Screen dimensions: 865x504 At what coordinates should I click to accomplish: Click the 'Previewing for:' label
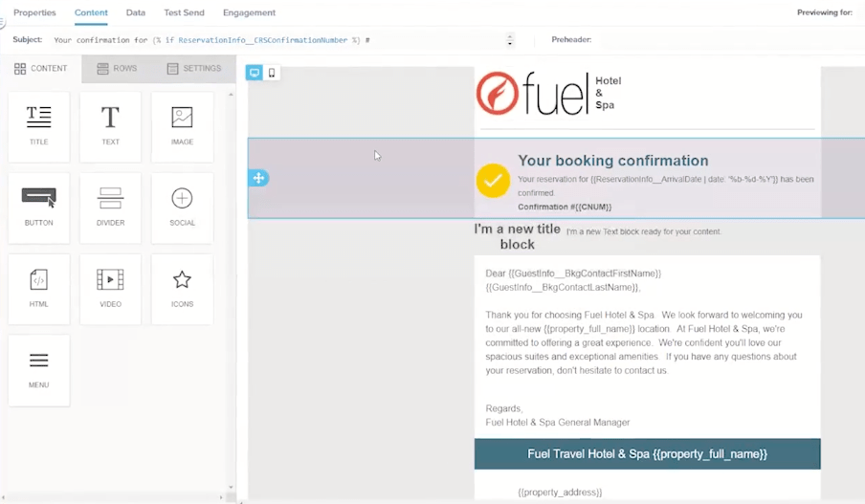click(x=824, y=12)
